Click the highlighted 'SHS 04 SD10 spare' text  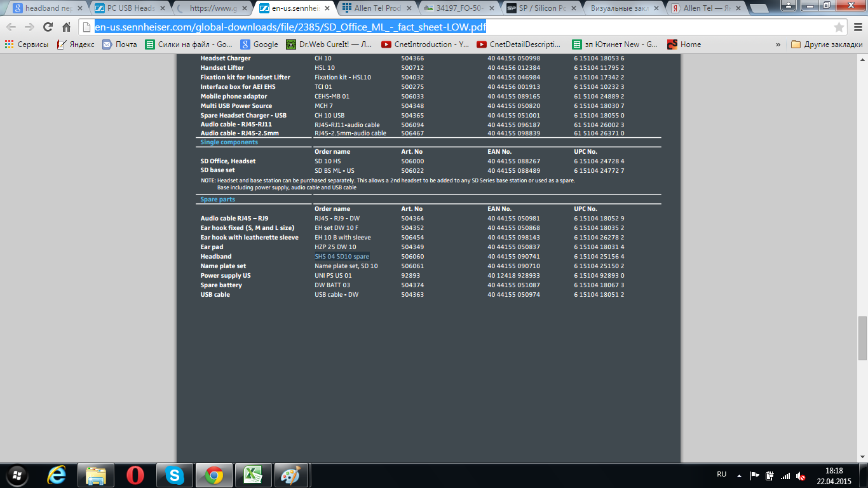click(x=342, y=257)
